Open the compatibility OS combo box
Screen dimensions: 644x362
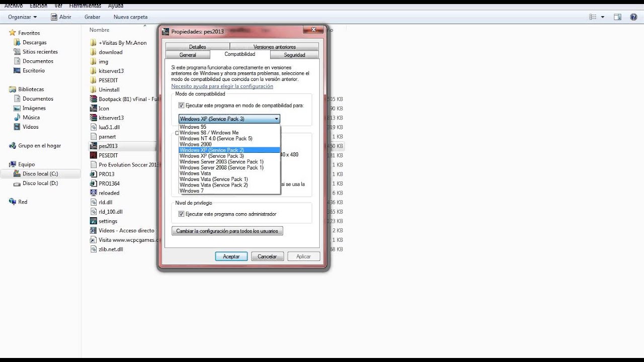point(229,119)
